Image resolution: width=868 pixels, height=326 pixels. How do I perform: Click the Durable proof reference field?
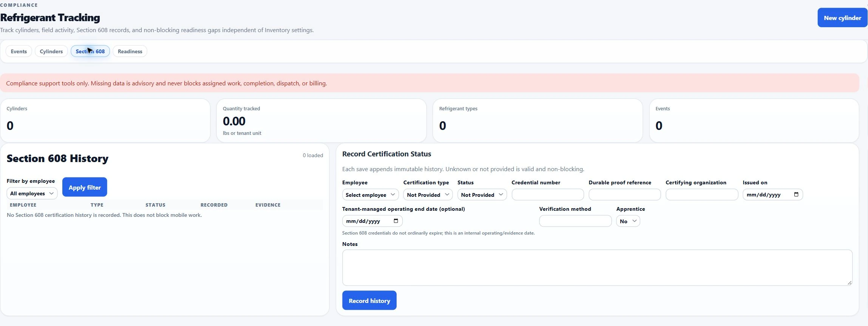click(625, 195)
